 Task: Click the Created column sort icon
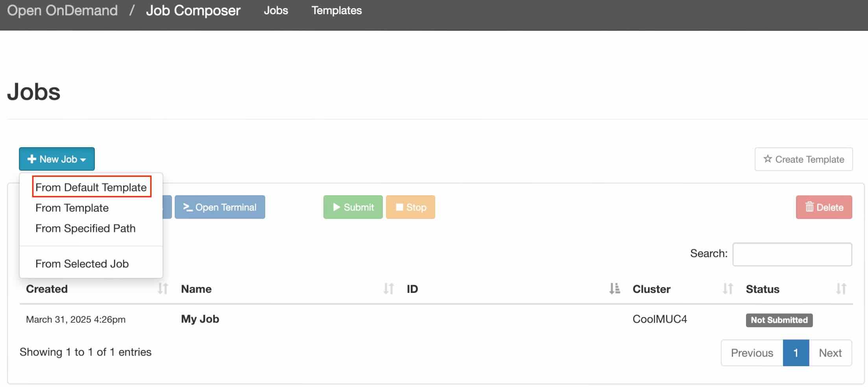pos(163,289)
